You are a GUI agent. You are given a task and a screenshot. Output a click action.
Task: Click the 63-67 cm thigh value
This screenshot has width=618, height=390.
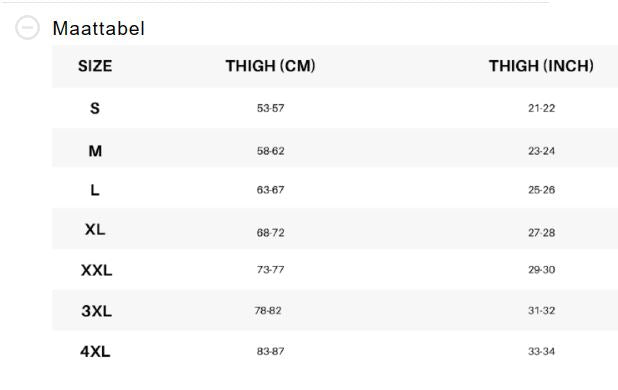(x=270, y=190)
